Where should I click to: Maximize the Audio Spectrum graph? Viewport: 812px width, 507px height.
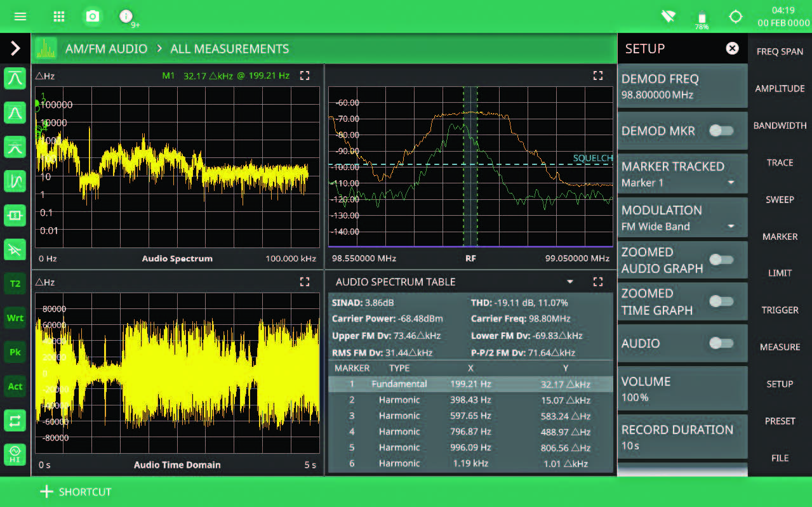(305, 76)
